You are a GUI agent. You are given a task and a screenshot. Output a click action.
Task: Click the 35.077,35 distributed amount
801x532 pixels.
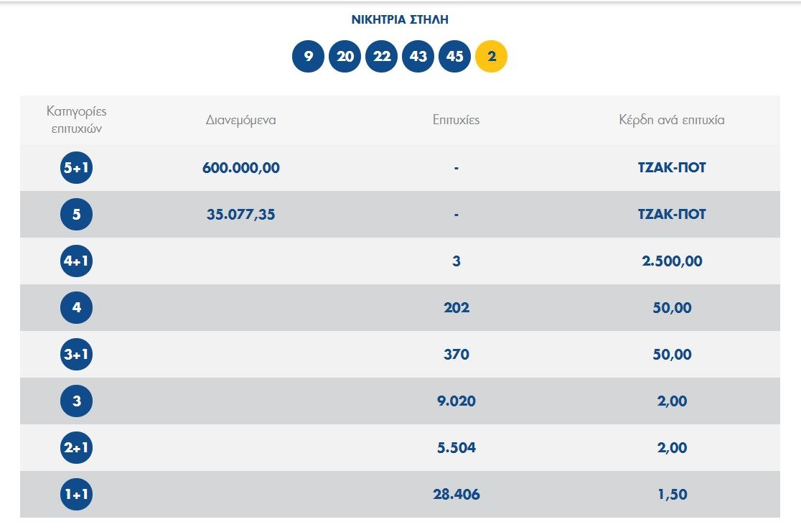240,215
